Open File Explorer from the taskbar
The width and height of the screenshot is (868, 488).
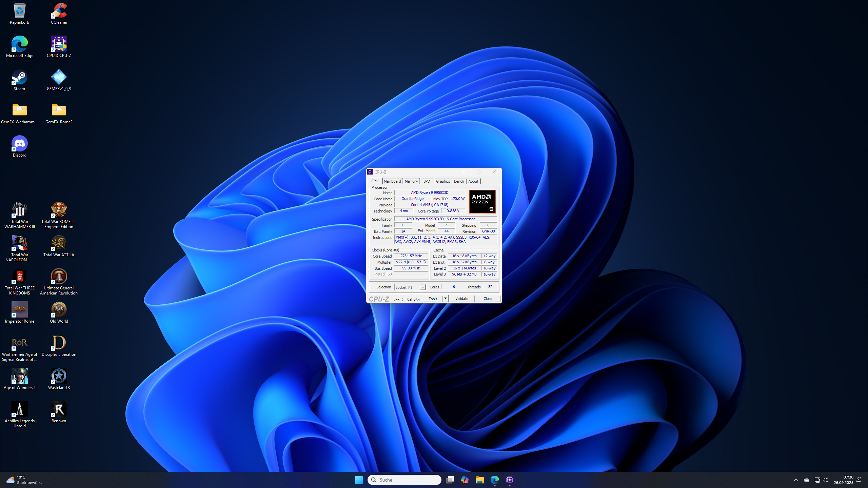pos(479,480)
